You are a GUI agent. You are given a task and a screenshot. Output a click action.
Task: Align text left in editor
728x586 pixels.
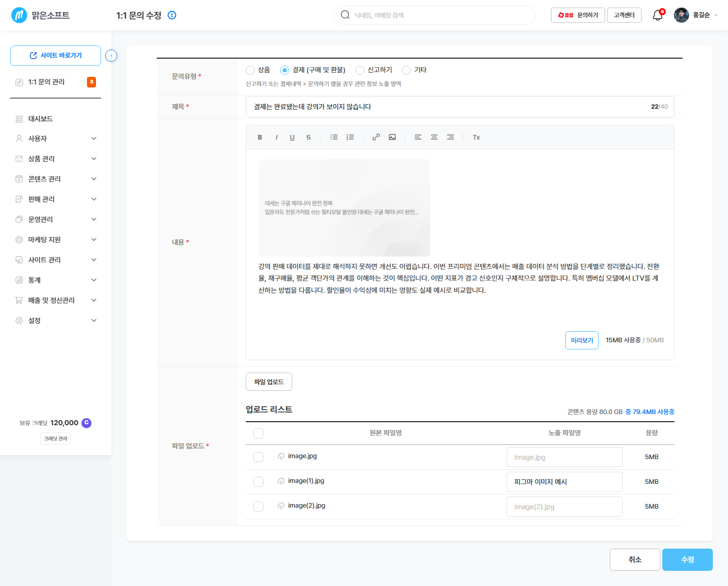(418, 137)
